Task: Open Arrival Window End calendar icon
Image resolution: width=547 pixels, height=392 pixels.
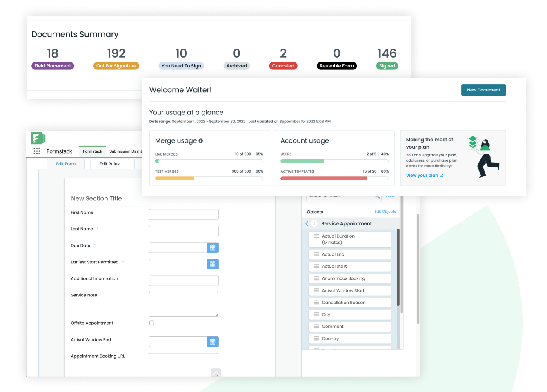Action: coord(213,342)
